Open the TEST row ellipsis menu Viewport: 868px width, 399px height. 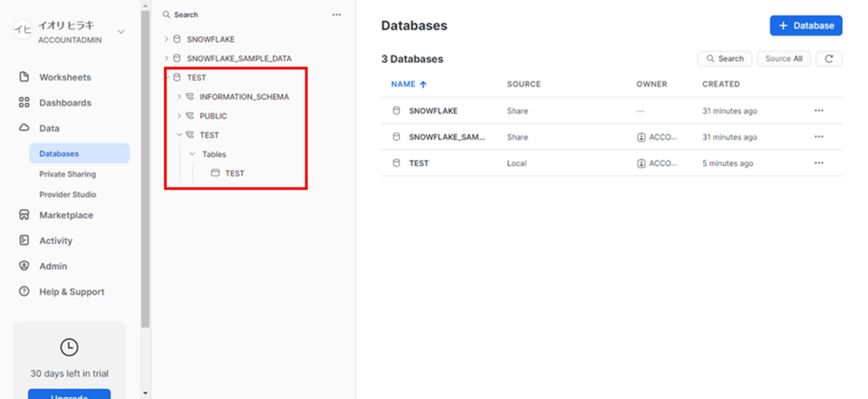[819, 163]
